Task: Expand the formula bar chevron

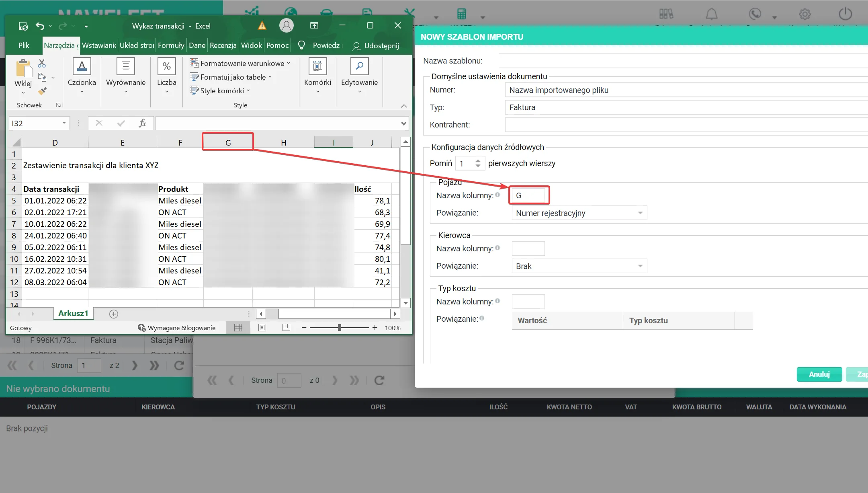Action: tap(403, 123)
